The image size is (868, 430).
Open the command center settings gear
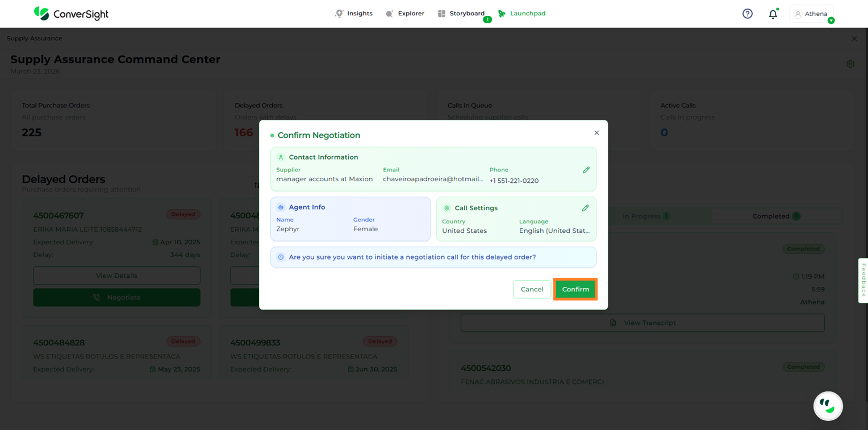850,64
